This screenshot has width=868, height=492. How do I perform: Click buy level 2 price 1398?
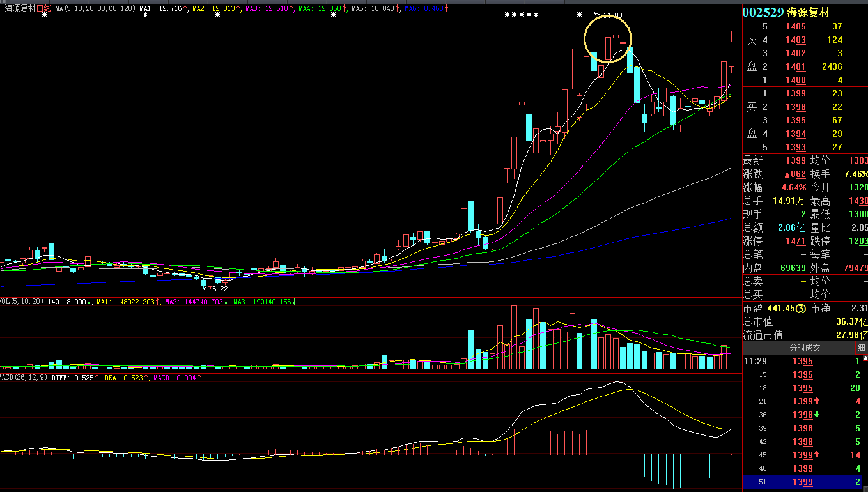click(x=796, y=107)
